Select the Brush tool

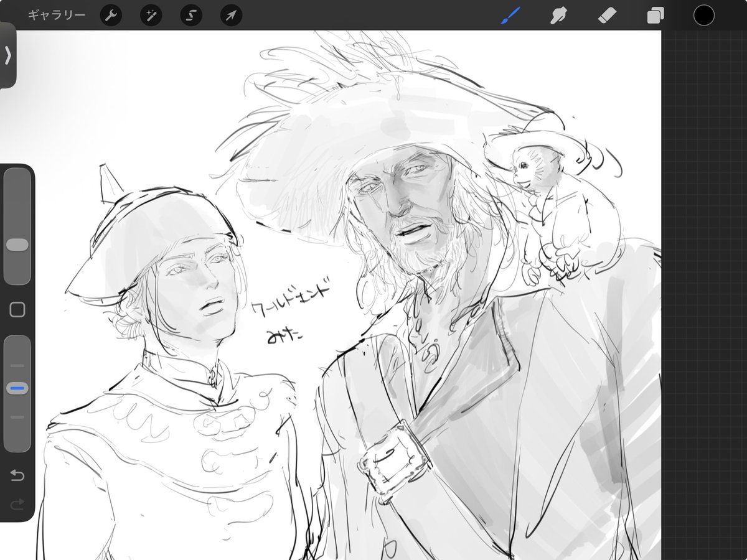[x=510, y=16]
